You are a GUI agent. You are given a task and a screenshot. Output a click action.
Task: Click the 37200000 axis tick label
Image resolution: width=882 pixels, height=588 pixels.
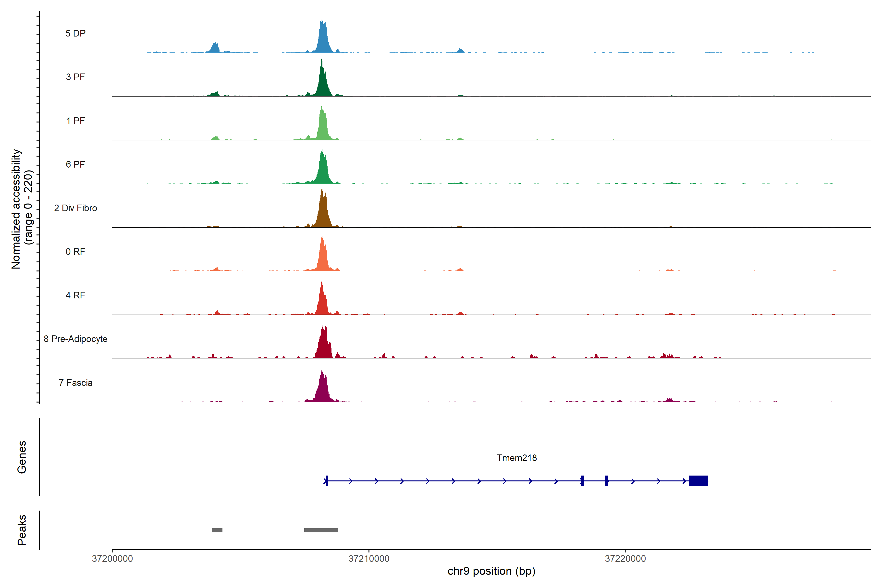click(112, 559)
